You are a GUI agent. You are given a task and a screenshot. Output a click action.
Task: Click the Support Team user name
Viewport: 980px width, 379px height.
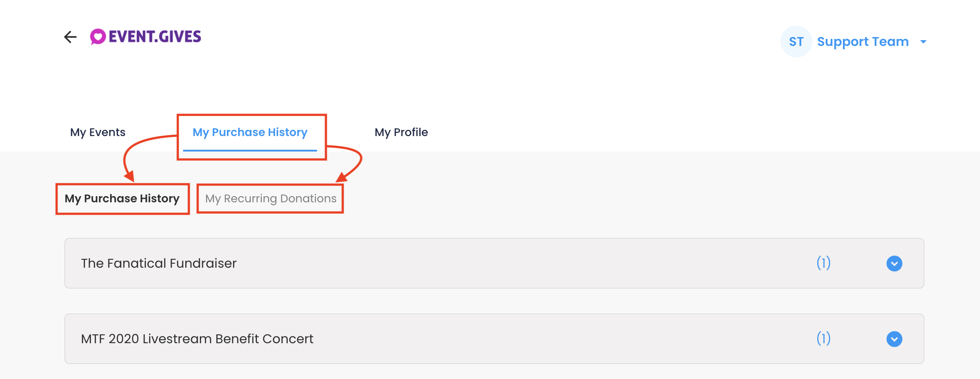tap(863, 42)
